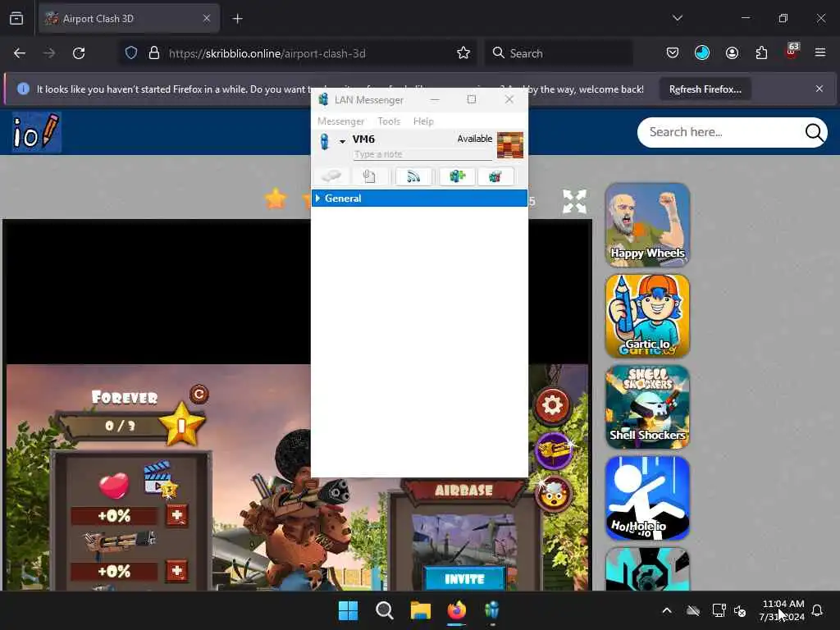Click the Firefox View icon
Image resolution: width=840 pixels, height=630 pixels.
pos(16,19)
